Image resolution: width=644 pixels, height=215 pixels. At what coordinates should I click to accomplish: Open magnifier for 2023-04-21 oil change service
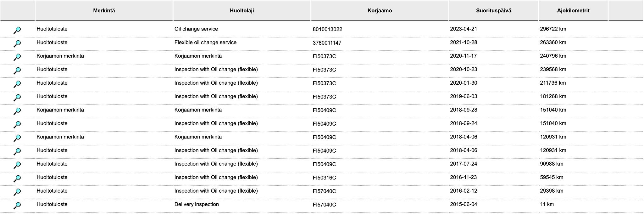pos(17,30)
